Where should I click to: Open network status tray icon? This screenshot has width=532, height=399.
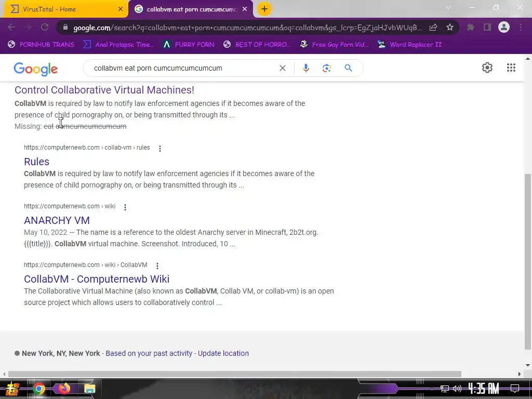pos(445,389)
